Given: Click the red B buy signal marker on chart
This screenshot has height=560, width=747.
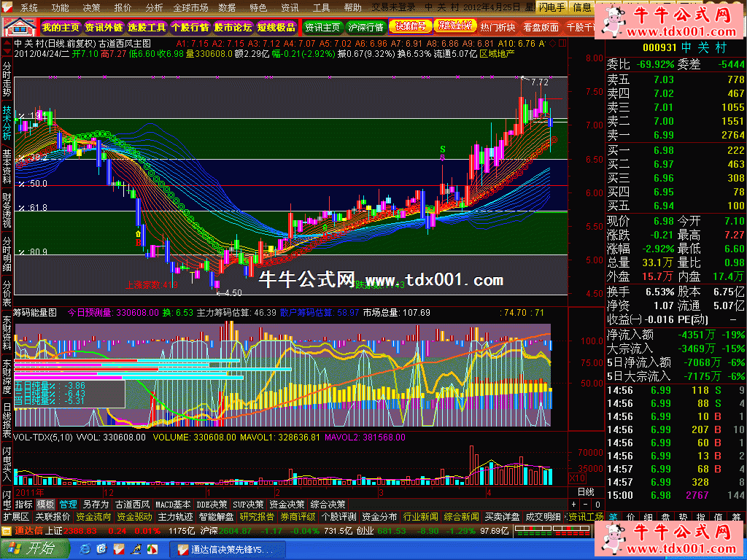Looking at the screenshot, I should click(138, 242).
